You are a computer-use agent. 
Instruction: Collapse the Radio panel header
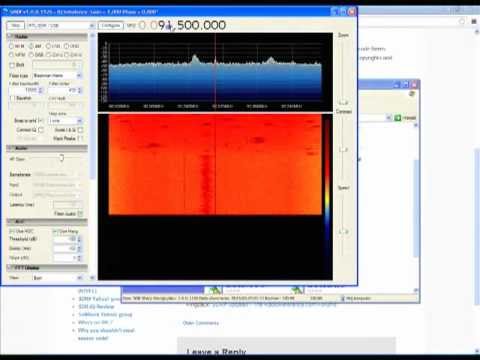point(47,36)
